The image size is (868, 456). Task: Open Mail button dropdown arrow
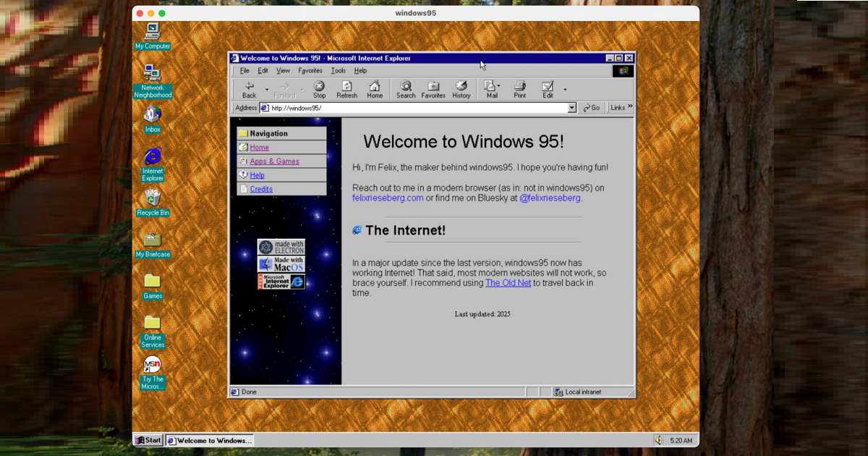tap(499, 86)
